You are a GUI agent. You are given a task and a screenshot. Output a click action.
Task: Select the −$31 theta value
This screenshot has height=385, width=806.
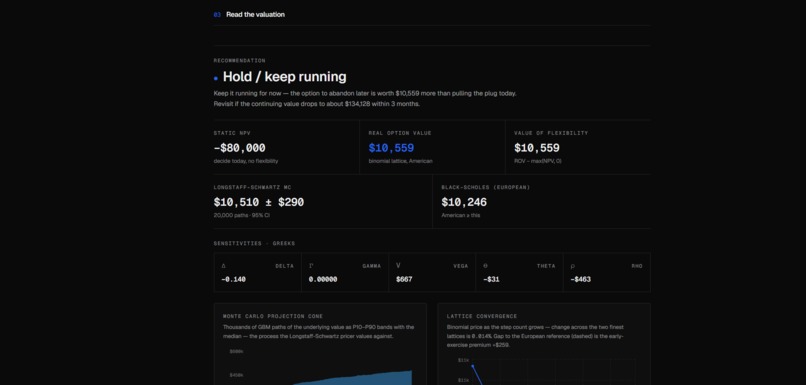pos(491,280)
